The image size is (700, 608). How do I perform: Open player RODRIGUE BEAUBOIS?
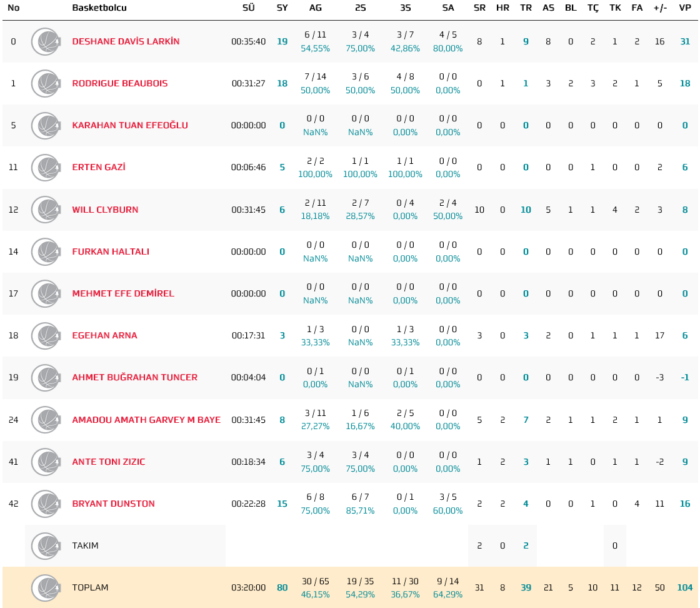(x=119, y=84)
